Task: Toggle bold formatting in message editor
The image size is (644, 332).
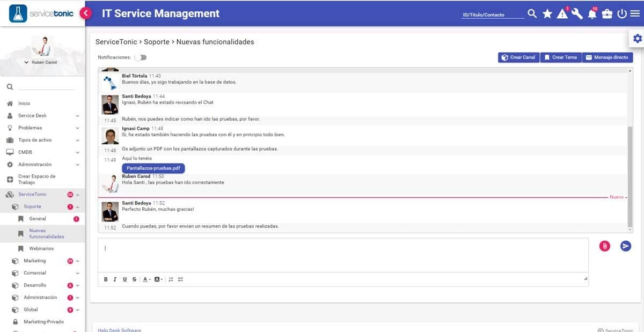Action: [106, 279]
